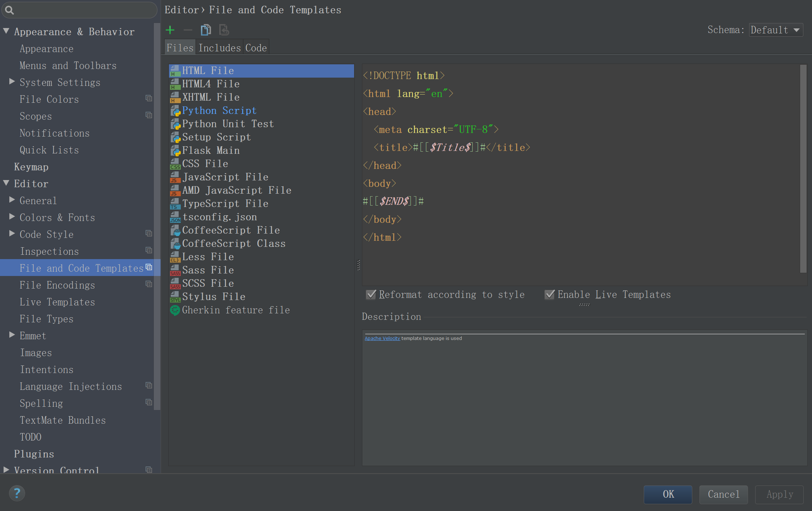Expand the General settings section
812x511 pixels.
click(x=12, y=200)
